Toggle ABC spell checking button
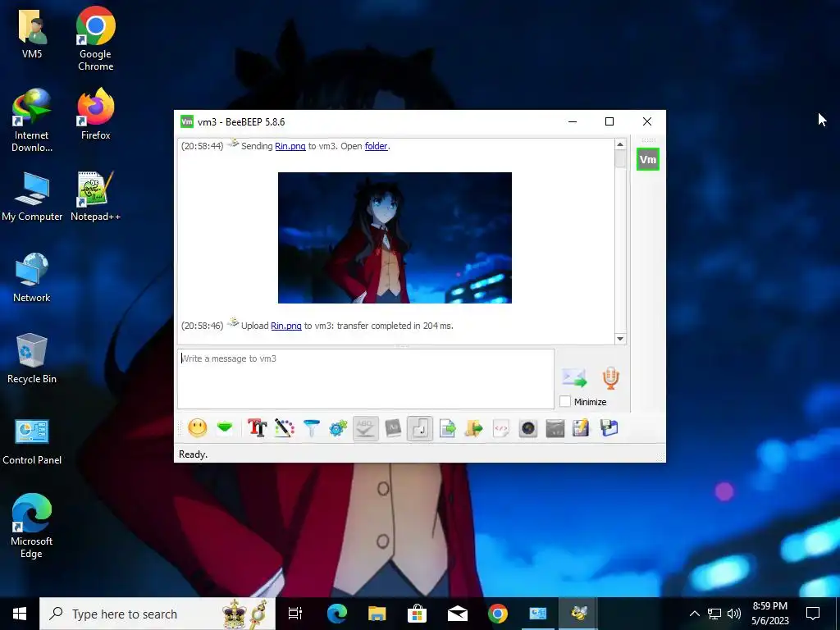840x630 pixels. point(365,428)
